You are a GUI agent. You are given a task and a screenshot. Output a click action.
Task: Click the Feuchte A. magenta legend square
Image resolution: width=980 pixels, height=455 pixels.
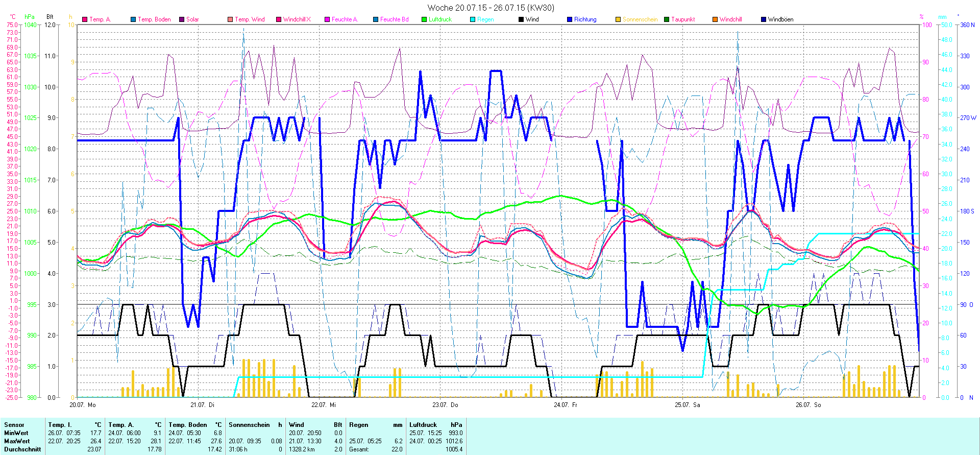click(x=327, y=19)
